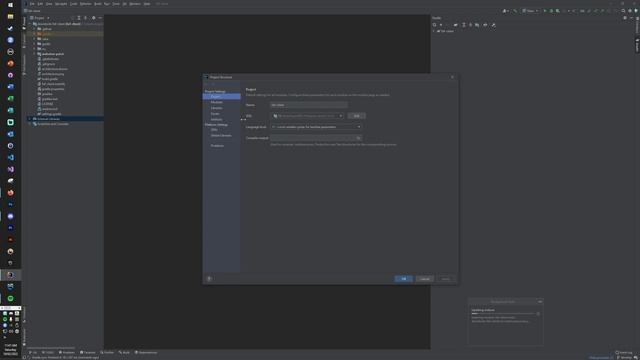640x360 pixels.
Task: Select Global Libraries under Platform Settings
Action: [x=221, y=135]
